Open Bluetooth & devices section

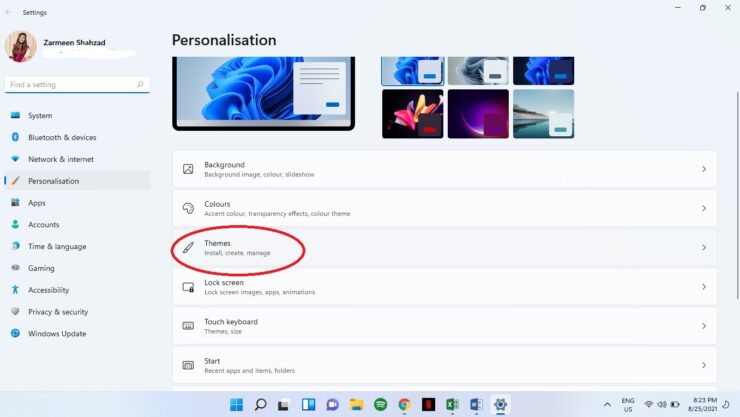click(62, 137)
